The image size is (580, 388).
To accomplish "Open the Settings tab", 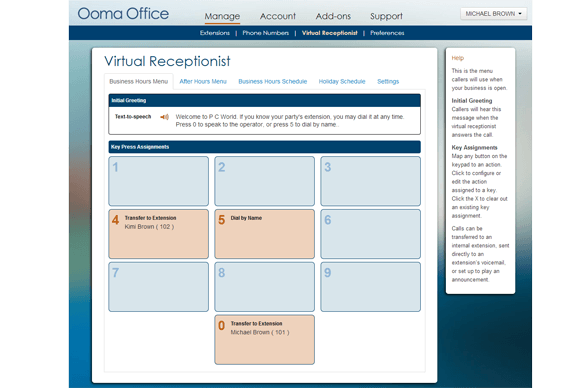I will tap(388, 81).
